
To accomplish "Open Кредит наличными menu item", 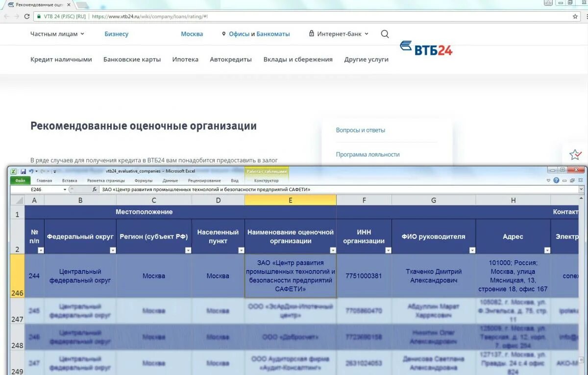I will [61, 59].
